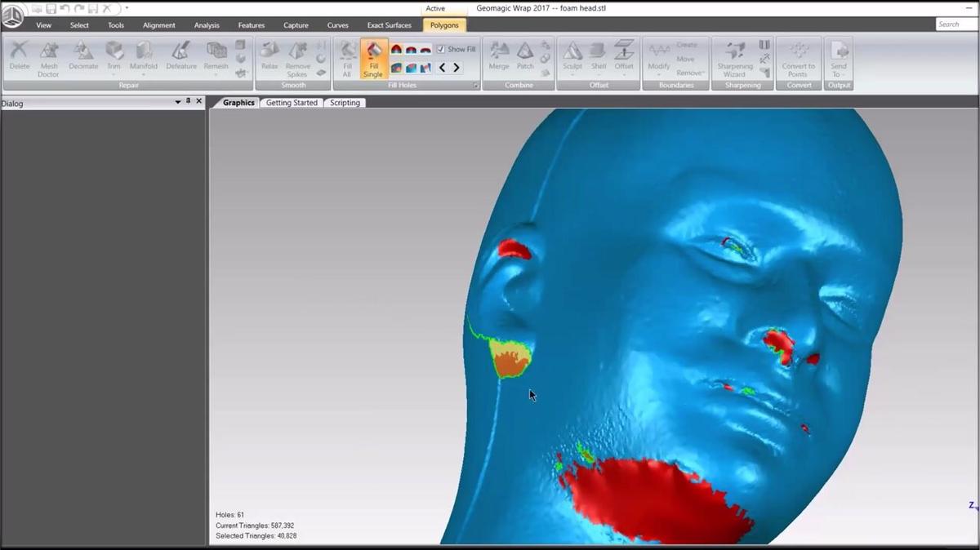Select the Relax smoothing tool
This screenshot has height=550, width=980.
click(x=269, y=57)
